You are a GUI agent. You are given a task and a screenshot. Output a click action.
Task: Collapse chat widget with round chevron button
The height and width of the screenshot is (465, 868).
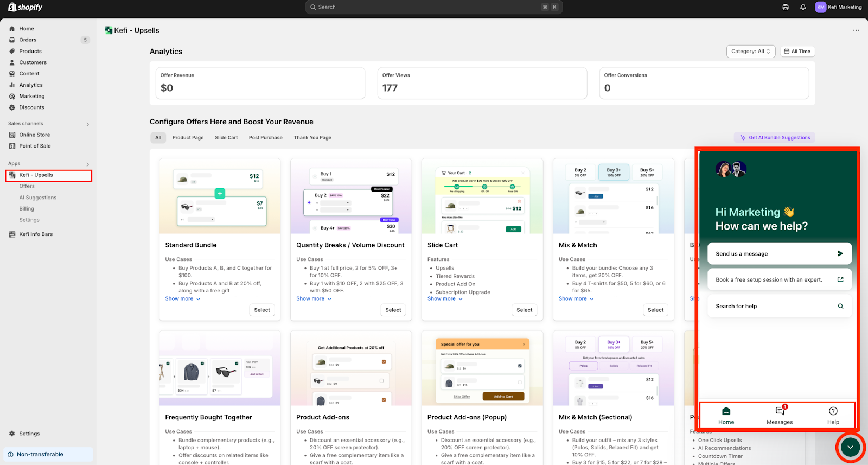click(850, 447)
